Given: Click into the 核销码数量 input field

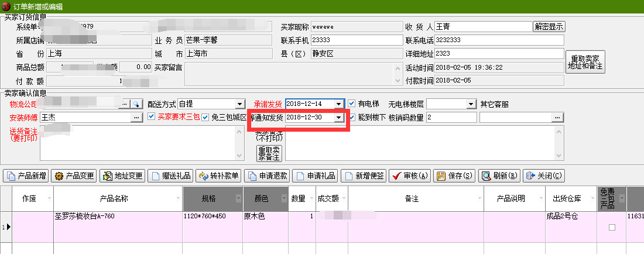Looking at the screenshot, I should 451,118.
